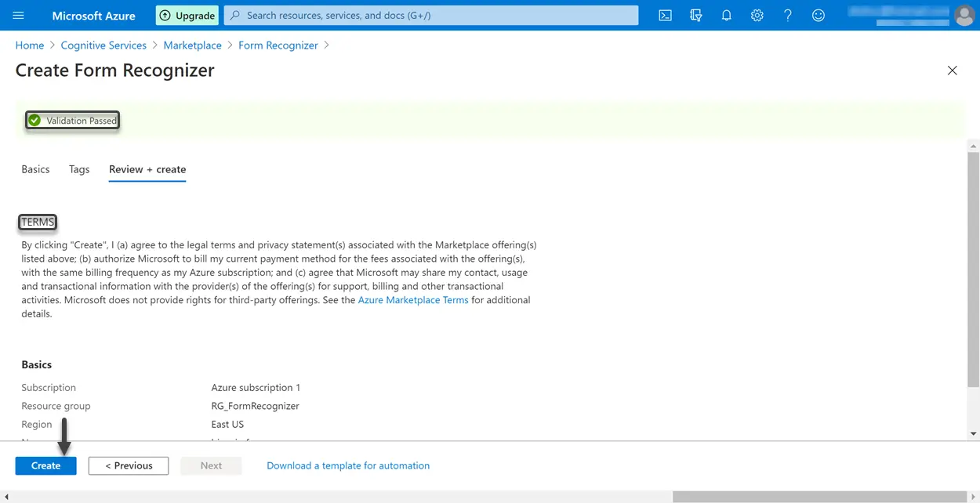Go to the Home breadcrumb
Viewport: 980px width, 503px height.
coord(30,45)
